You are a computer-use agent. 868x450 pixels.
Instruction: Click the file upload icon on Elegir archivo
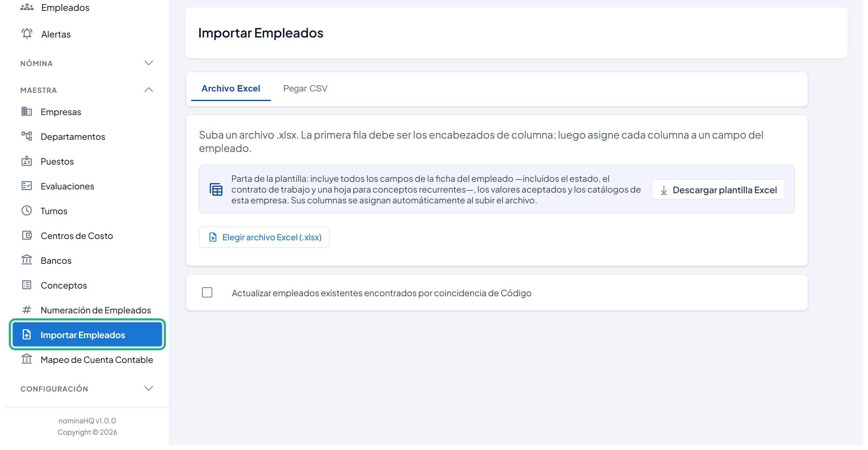pos(214,239)
